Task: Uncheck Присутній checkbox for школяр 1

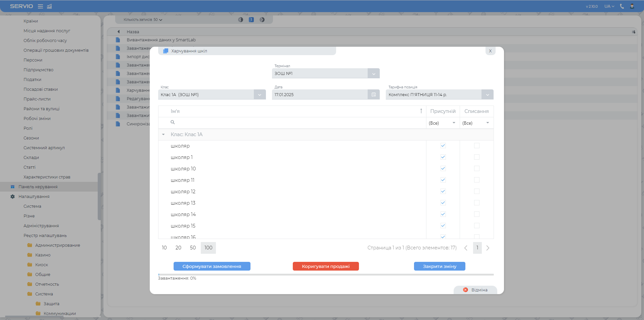Action: coord(443,157)
